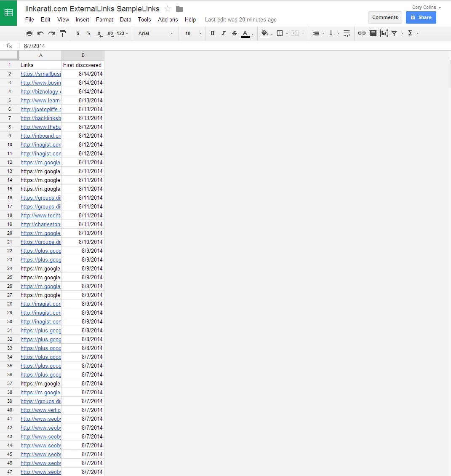451x476 pixels.
Task: Insert a link into the cell
Action: pyautogui.click(x=361, y=33)
